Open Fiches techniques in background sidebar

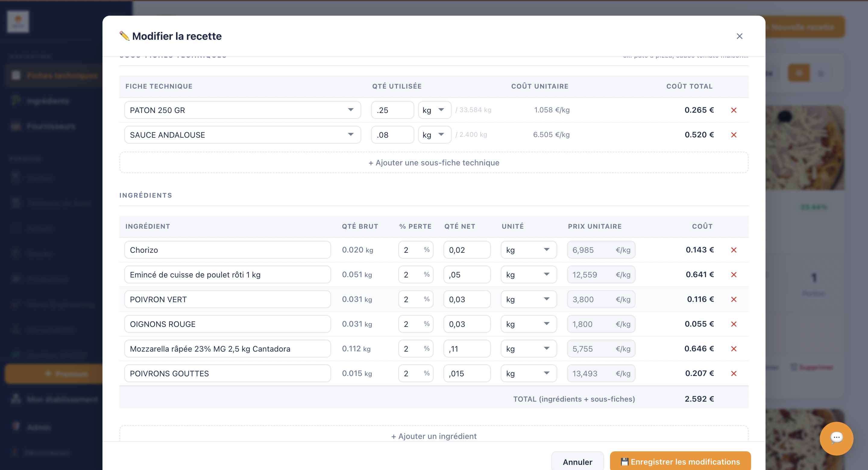[x=54, y=75]
